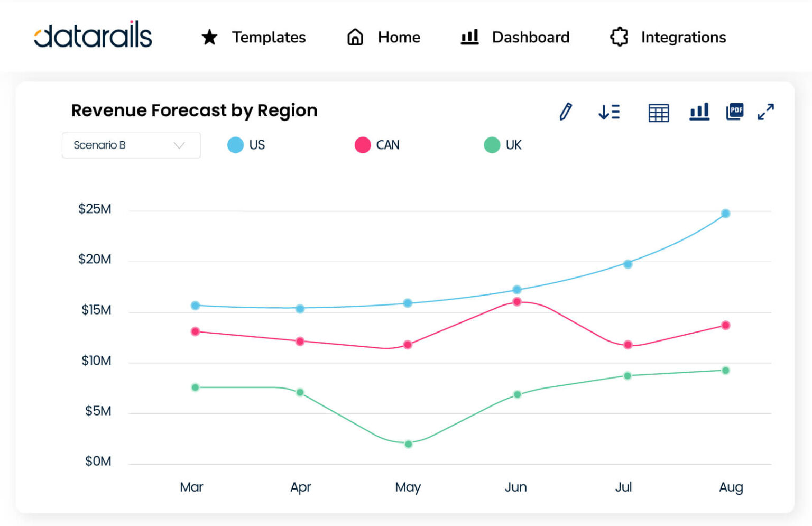Go to the Home page
This screenshot has height=526, width=812.
pos(399,37)
